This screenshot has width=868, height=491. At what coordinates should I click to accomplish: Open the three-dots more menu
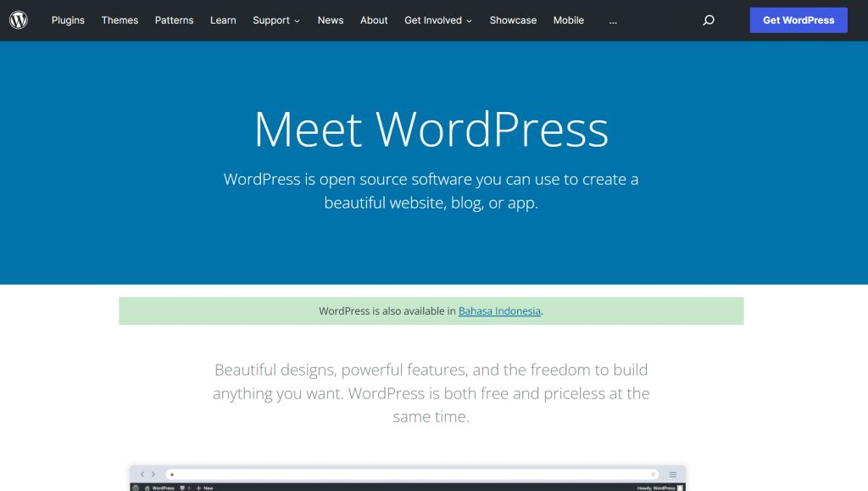click(x=613, y=21)
